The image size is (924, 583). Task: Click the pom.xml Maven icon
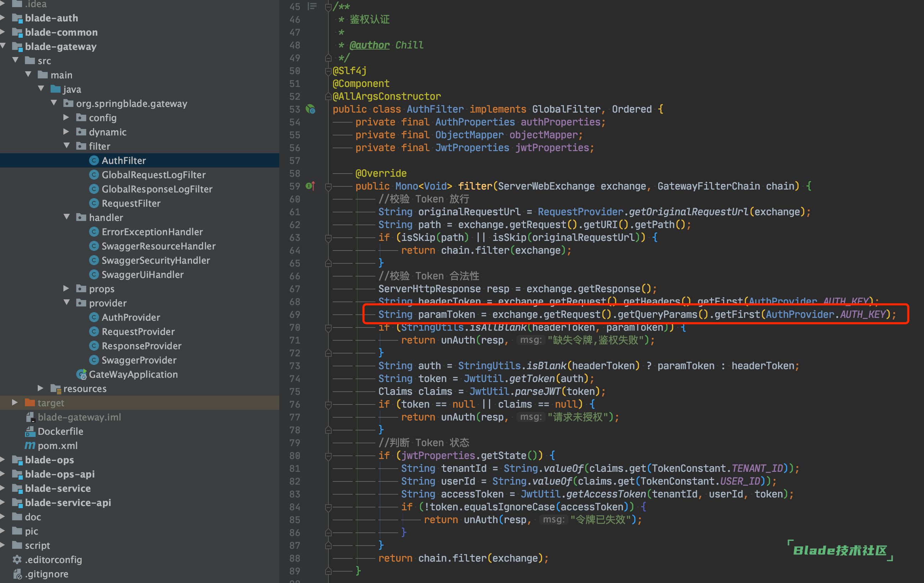point(30,445)
